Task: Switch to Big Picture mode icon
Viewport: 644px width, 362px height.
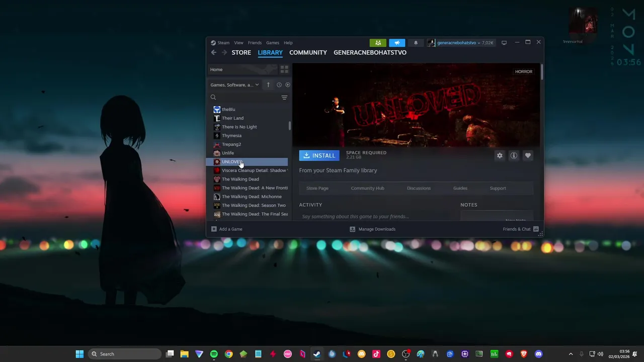Action: pyautogui.click(x=504, y=43)
